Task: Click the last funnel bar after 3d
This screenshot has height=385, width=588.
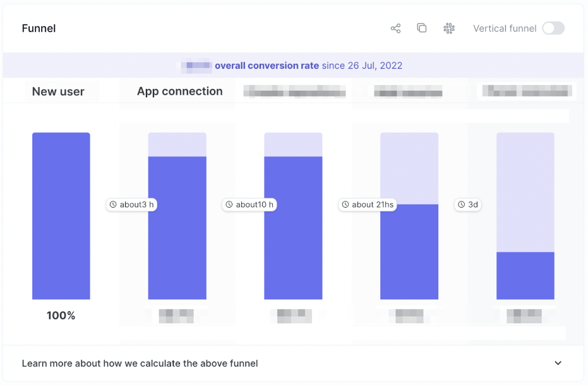Action: [525, 275]
